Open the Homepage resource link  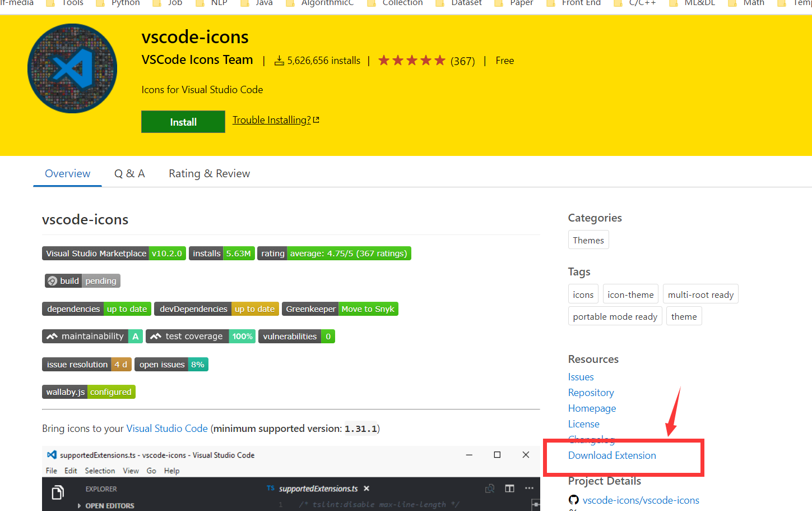coord(592,408)
